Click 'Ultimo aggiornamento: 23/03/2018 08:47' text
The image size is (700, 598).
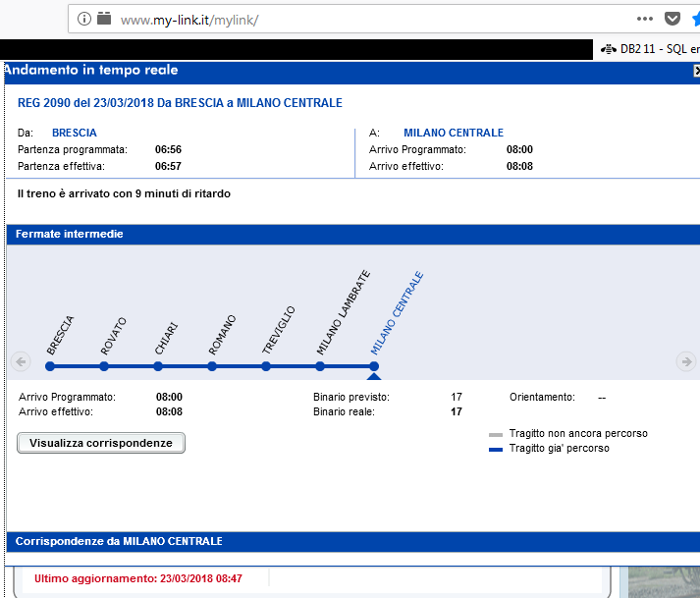(x=138, y=578)
